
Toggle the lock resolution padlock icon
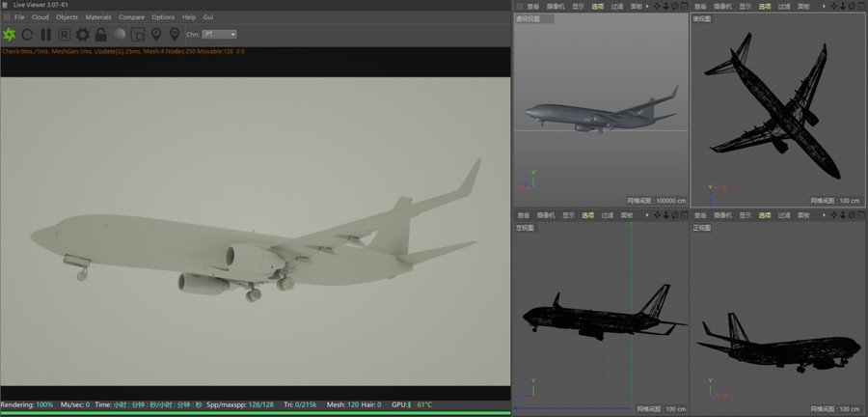(x=100, y=35)
